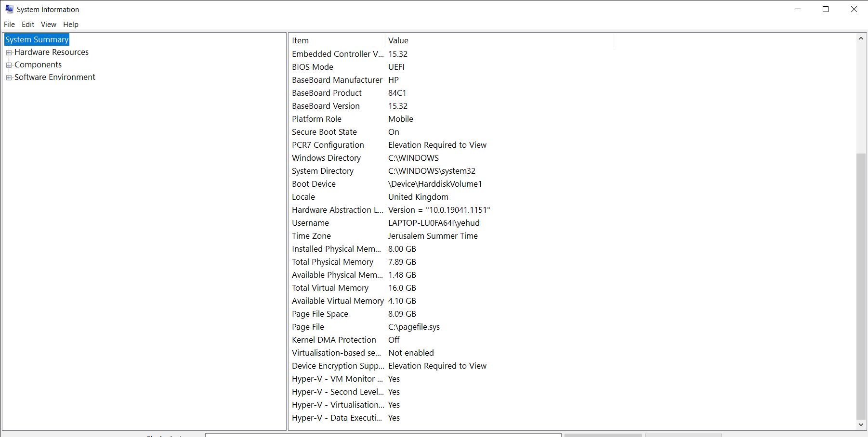Select the PCR7 Configuration row
The height and width of the screenshot is (437, 868).
[x=451, y=145]
